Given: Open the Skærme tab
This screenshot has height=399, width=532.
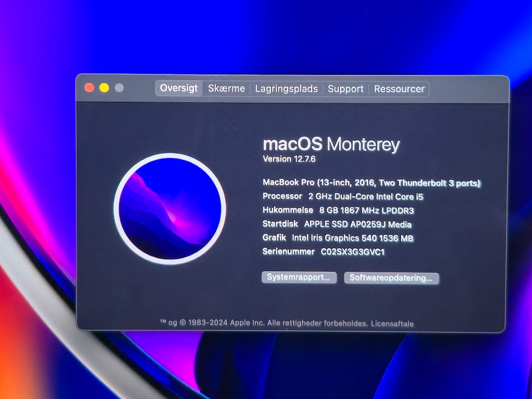Looking at the screenshot, I should (226, 89).
